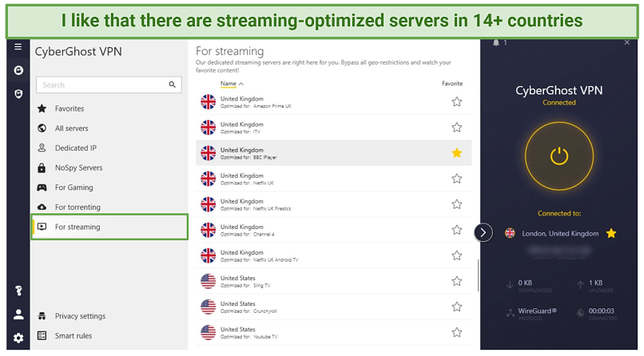Select server optimized for Netflix UK Firestick
Screen dimensions: 644x356
coord(333,204)
